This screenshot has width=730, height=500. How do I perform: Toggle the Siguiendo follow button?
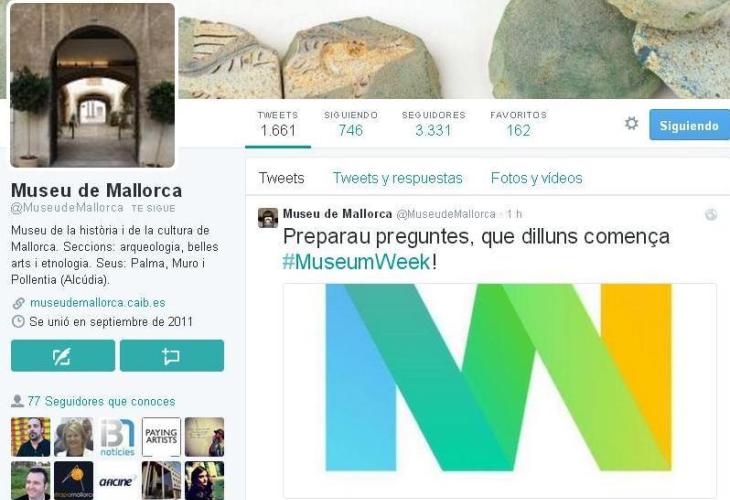689,125
